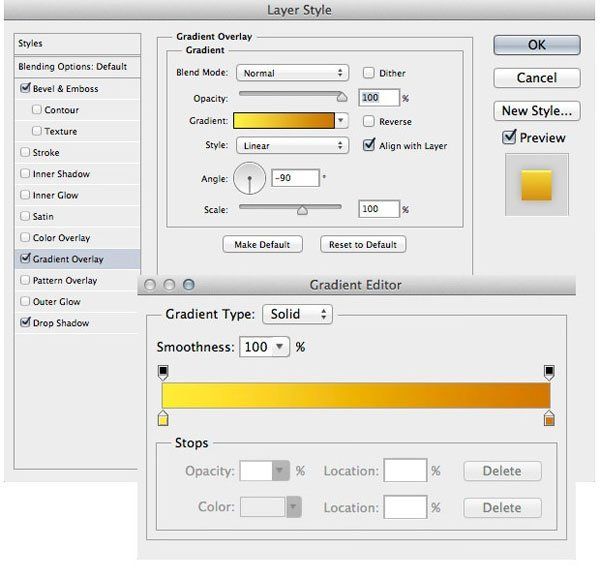Open the Style Linear dropdown

coord(292,145)
